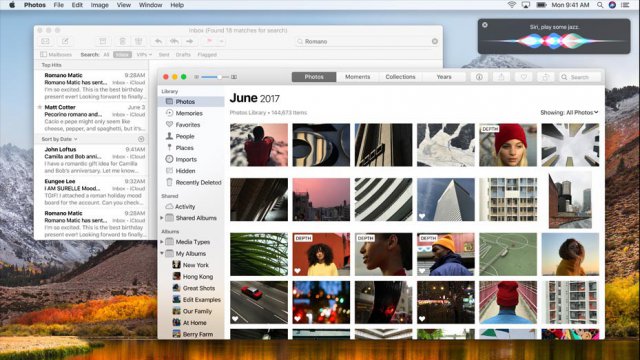Open the Great Shots album

click(x=193, y=288)
